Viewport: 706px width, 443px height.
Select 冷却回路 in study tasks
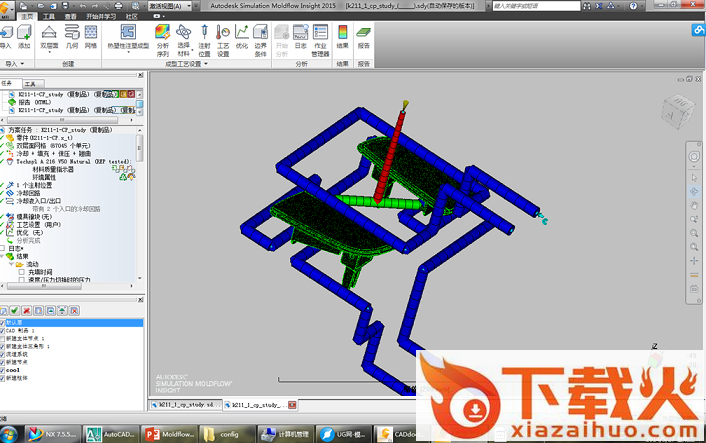pos(28,193)
